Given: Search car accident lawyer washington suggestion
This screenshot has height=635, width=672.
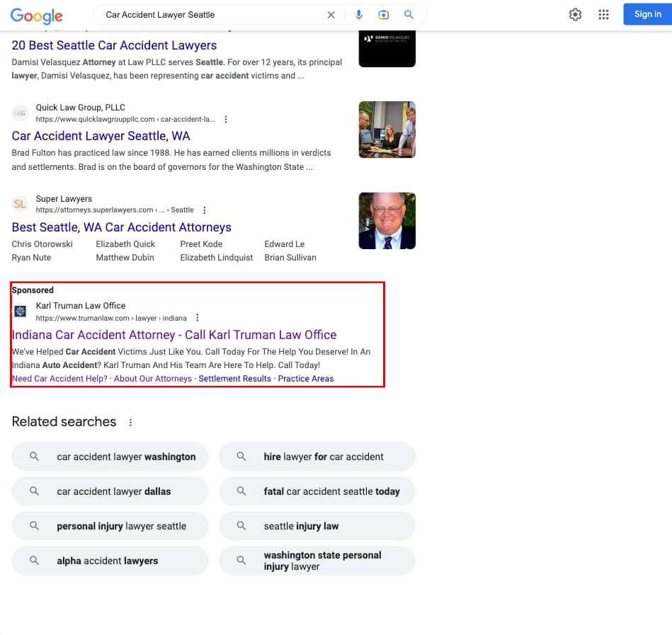Looking at the screenshot, I should coord(110,457).
